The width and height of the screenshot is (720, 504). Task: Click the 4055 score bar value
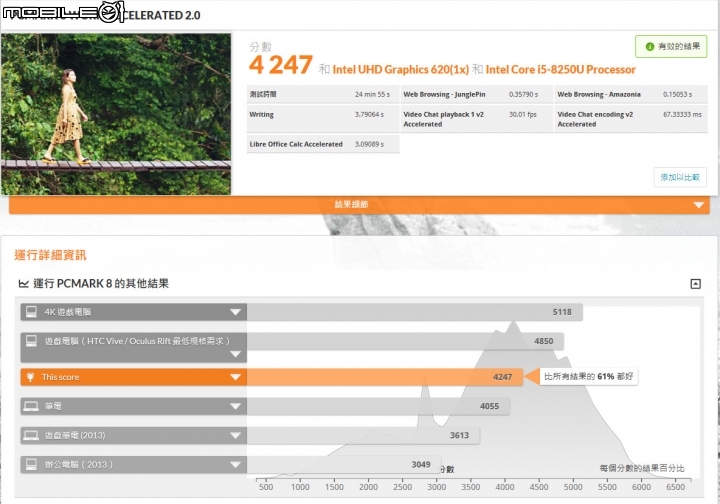click(x=489, y=406)
